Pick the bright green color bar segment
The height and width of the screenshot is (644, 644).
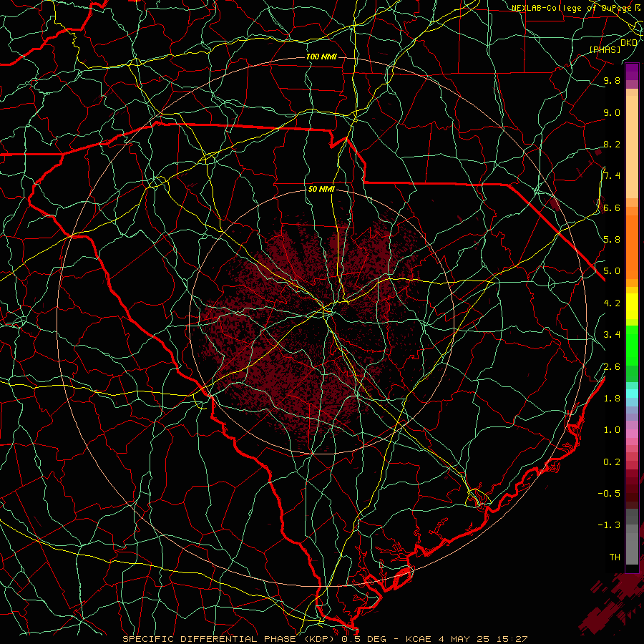click(632, 345)
